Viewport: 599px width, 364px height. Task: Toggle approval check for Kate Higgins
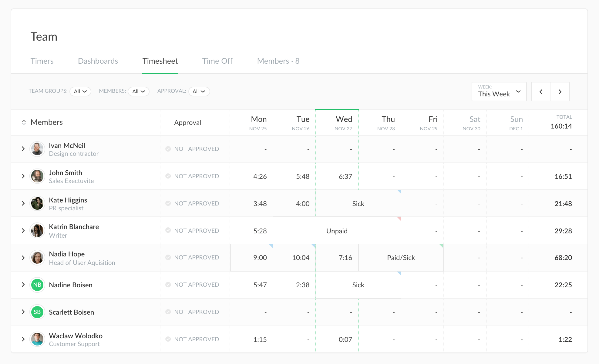click(168, 203)
